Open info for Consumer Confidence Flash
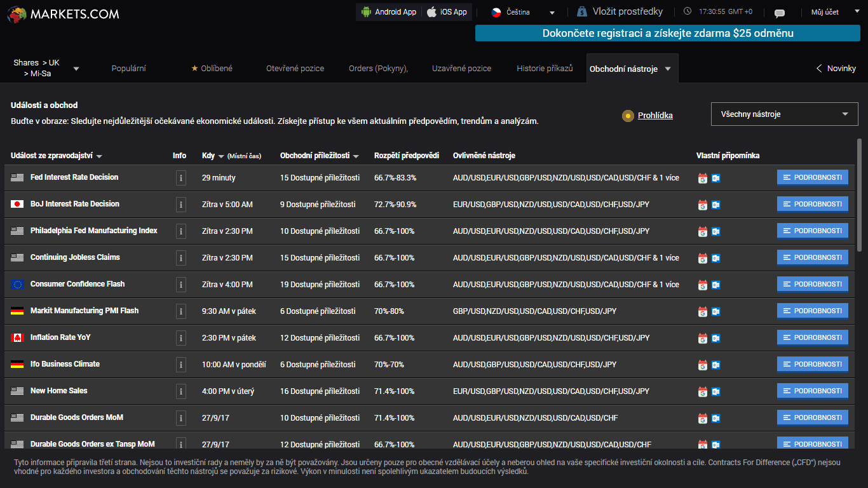868x488 pixels. (x=181, y=285)
